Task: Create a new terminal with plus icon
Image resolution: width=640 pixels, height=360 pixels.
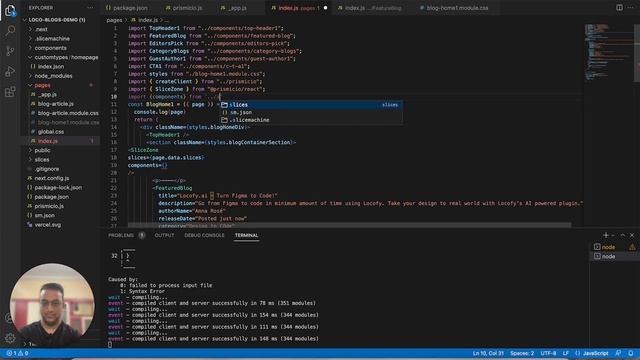Action: [x=606, y=235]
